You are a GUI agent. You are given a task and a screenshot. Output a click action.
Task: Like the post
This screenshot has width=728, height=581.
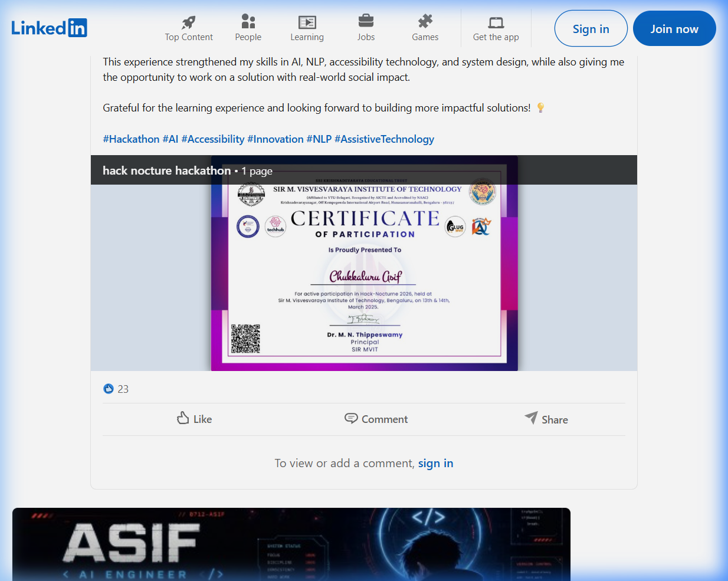tap(194, 419)
